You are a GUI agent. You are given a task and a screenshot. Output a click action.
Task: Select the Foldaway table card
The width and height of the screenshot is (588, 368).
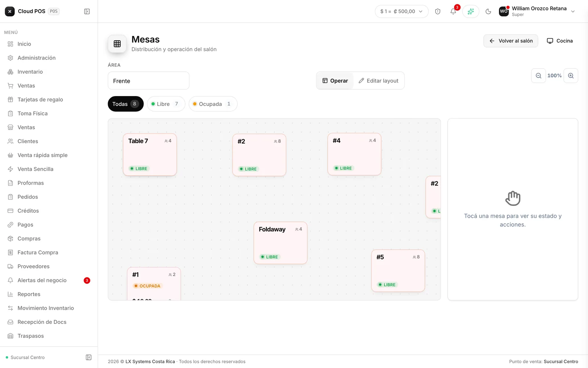(280, 243)
